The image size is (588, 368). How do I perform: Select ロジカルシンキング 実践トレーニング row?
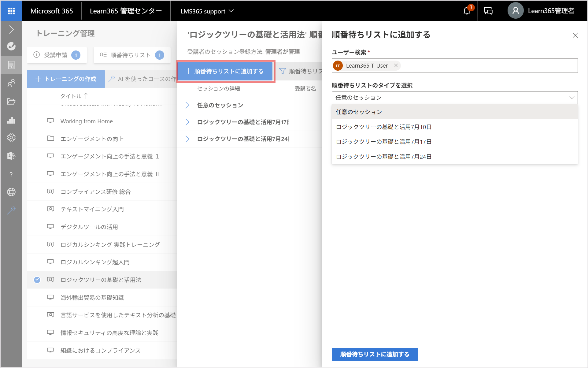coord(102,245)
